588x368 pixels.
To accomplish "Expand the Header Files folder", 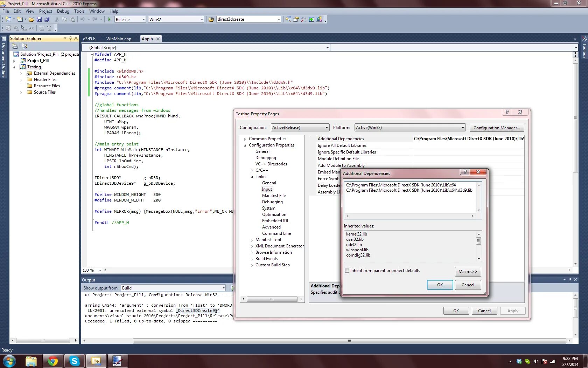I will [x=21, y=80].
